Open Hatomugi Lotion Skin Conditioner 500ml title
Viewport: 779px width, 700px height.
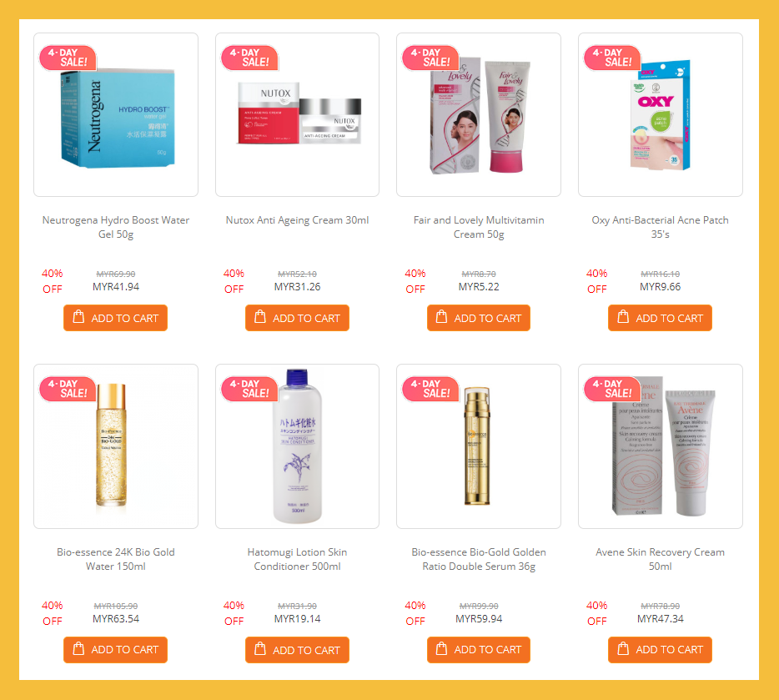(297, 559)
